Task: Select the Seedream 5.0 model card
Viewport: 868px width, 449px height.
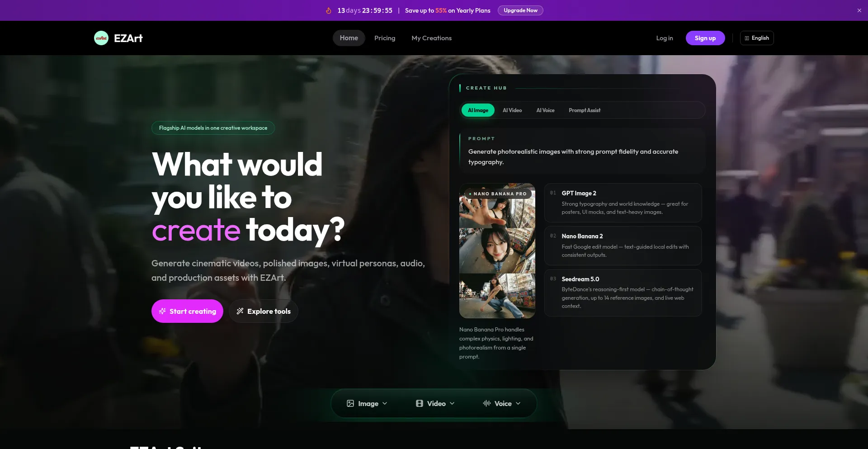Action: [x=623, y=293]
